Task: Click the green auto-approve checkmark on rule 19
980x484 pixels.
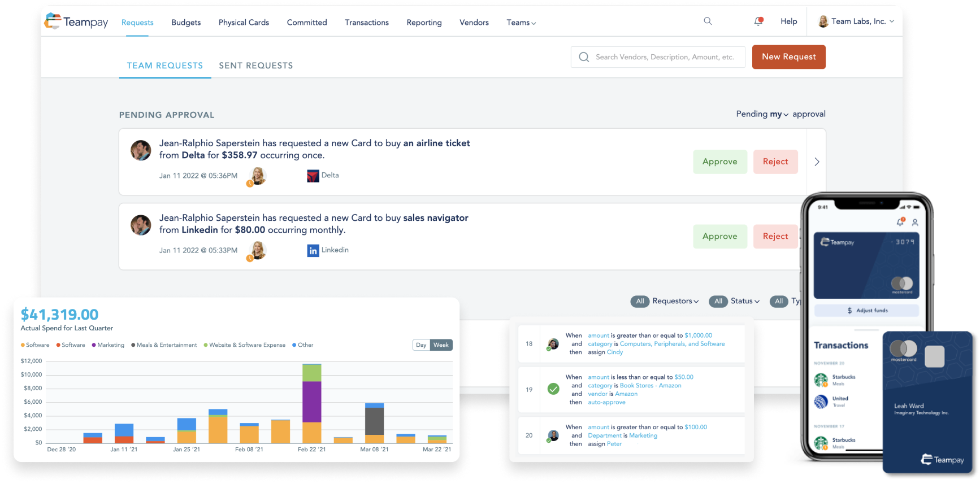Action: [x=554, y=389]
